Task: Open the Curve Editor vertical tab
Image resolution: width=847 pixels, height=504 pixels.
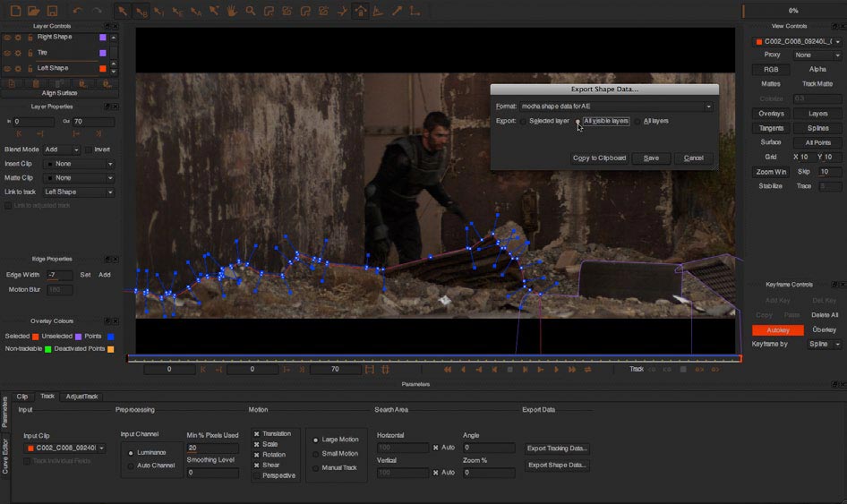Action: [x=4, y=457]
